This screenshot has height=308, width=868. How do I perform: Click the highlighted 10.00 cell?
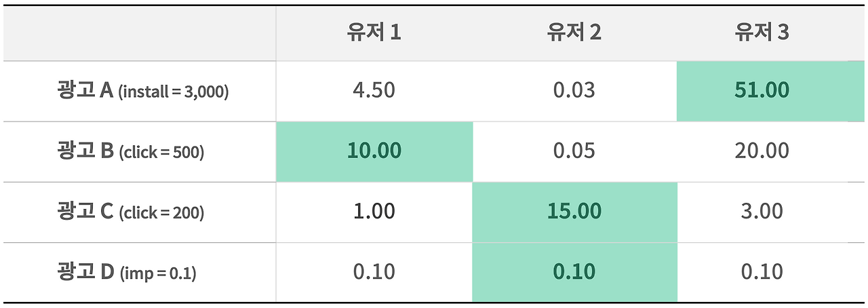point(374,151)
